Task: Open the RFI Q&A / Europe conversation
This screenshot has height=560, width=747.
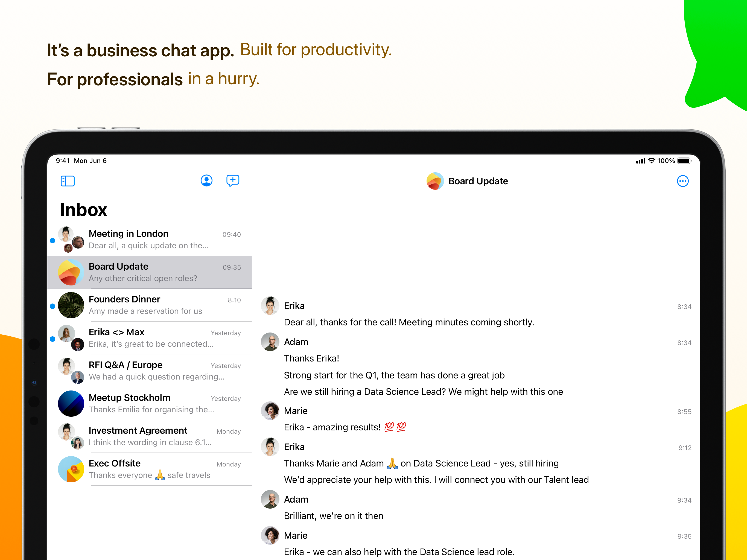Action: (150, 371)
